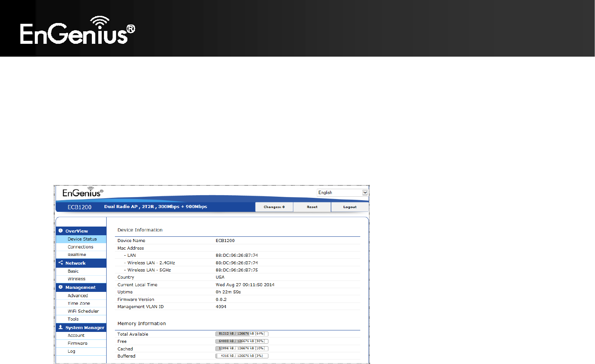Select the System Manager section header
This screenshot has width=595, height=364.
(81, 327)
